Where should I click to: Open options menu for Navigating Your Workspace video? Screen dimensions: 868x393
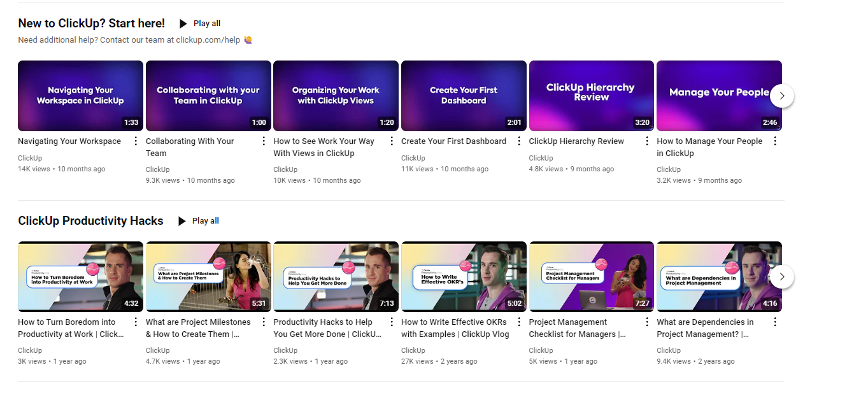click(136, 141)
